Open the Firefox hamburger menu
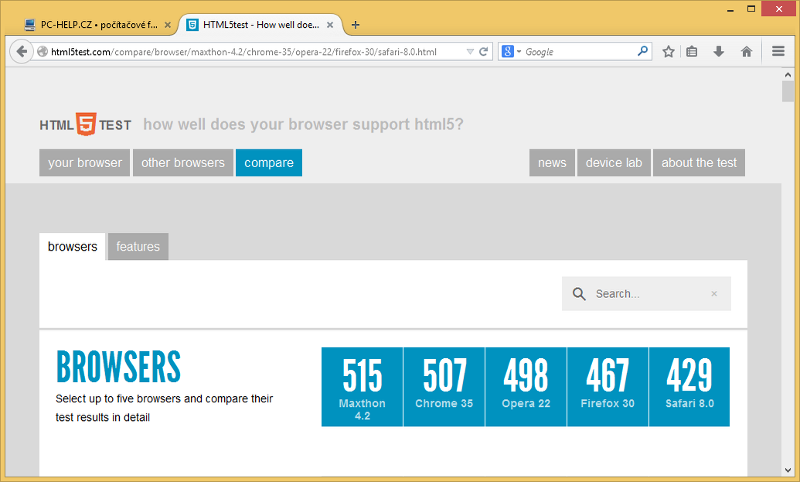800x482 pixels. (x=778, y=51)
